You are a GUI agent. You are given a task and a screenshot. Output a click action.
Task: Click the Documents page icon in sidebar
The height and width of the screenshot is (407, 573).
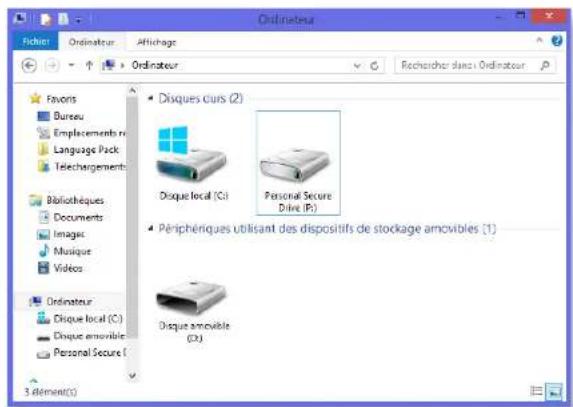pyautogui.click(x=44, y=217)
